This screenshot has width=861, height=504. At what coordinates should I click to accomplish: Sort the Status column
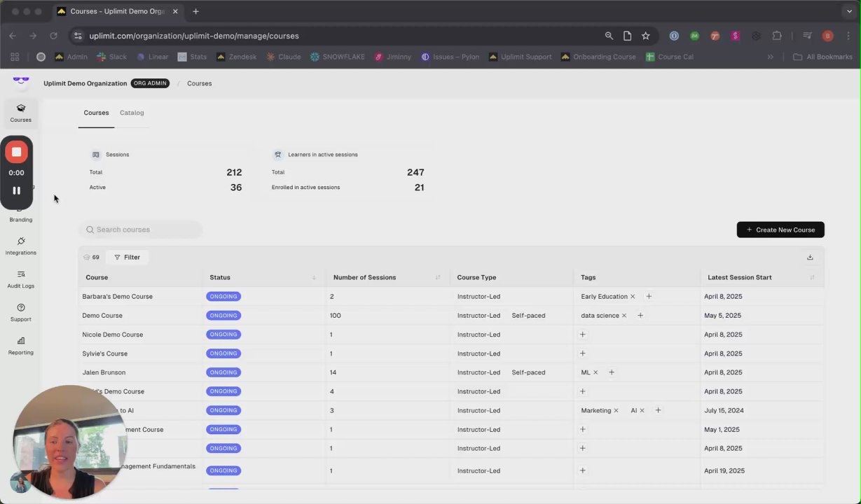point(314,278)
